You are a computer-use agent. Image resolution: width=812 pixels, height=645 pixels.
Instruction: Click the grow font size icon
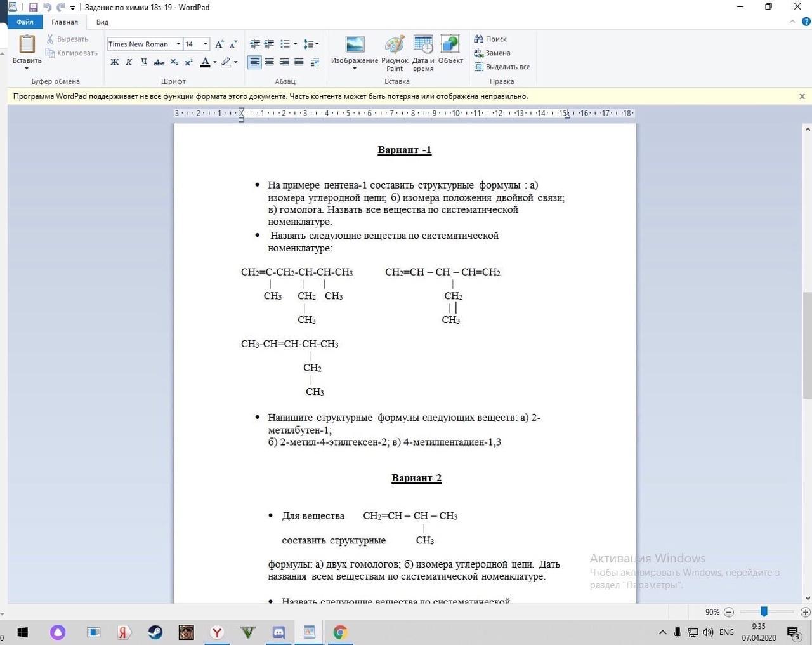(219, 44)
